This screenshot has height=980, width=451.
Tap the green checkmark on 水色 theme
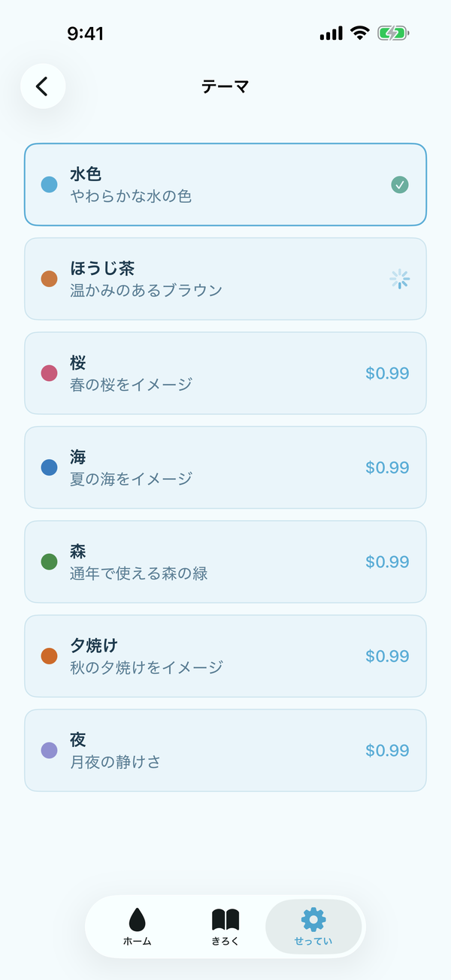point(400,185)
